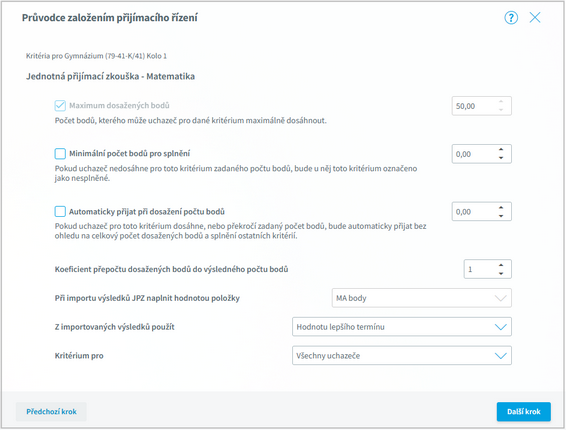Viewport: 566px width, 430px height.
Task: Open the Všechny uchazeče dropdown
Action: pyautogui.click(x=401, y=356)
